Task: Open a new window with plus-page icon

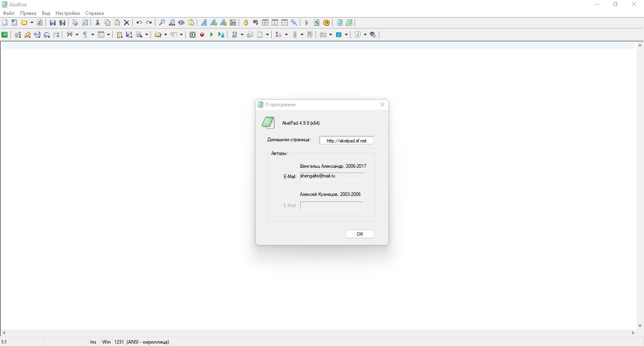Action: pos(14,23)
